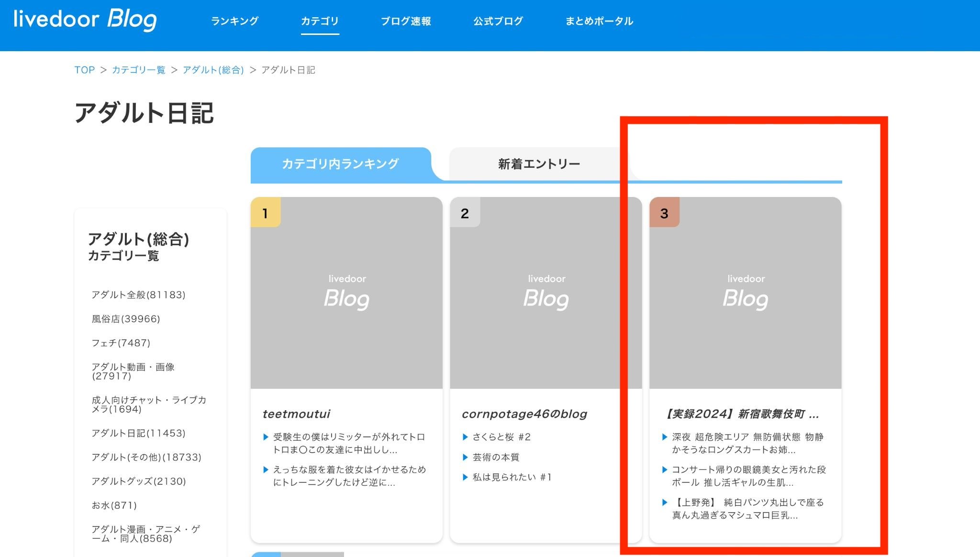The width and height of the screenshot is (980, 557).
Task: Click the livedoor Blog logo
Action: pos(85,20)
